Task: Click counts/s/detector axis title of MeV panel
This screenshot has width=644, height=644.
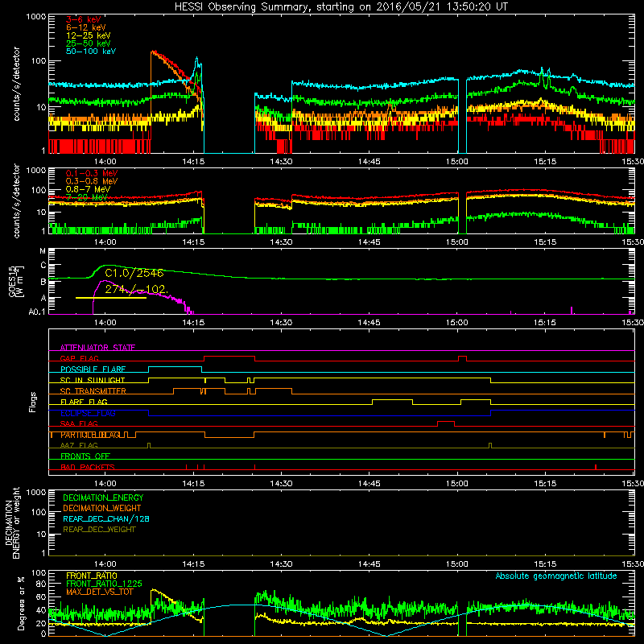Action: 16,201
